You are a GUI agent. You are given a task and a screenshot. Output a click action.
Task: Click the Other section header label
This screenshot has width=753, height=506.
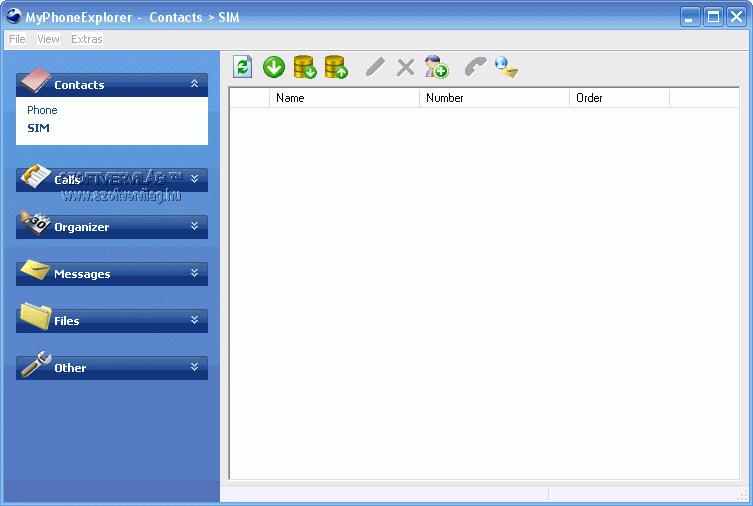click(x=70, y=368)
